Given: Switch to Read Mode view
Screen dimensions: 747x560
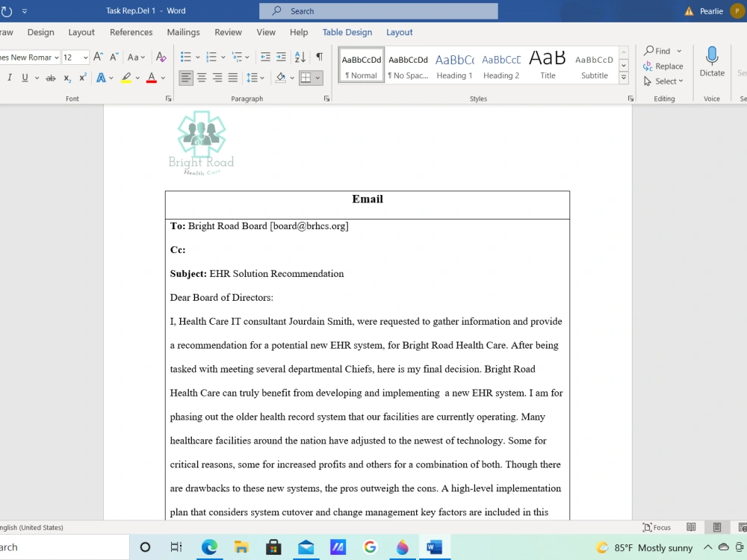Looking at the screenshot, I should pyautogui.click(x=691, y=527).
